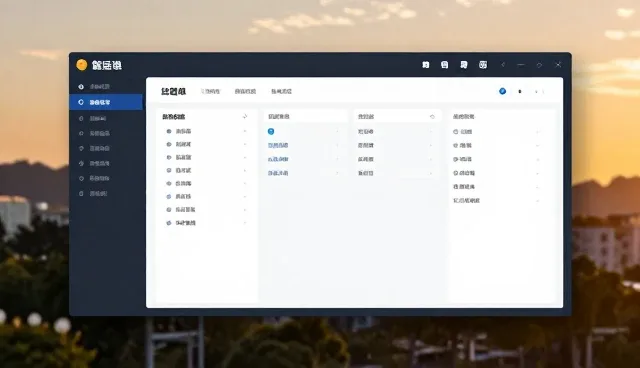
Task: Click the second of four white title-bar icons
Action: click(444, 65)
